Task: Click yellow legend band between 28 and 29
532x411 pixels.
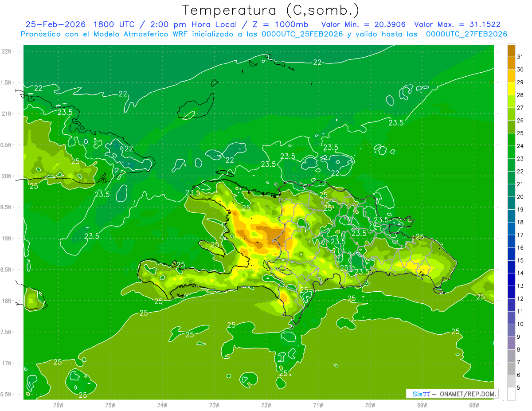Action: click(511, 89)
